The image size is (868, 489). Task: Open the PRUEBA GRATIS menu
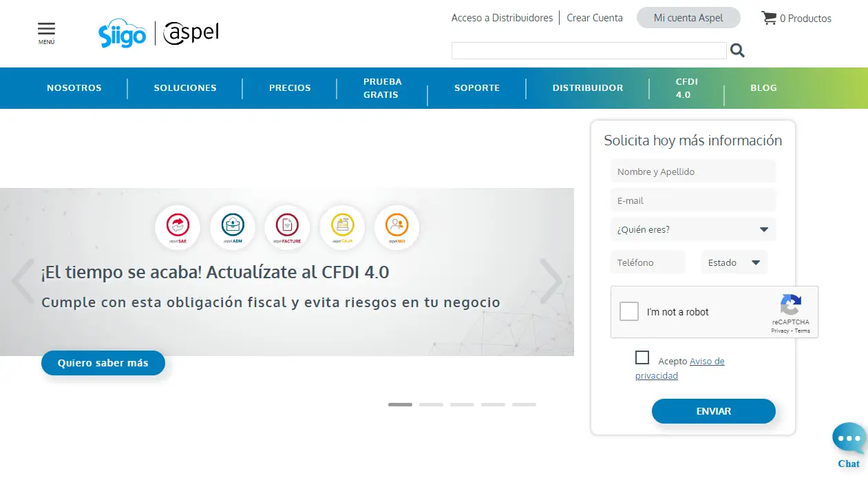tap(383, 88)
